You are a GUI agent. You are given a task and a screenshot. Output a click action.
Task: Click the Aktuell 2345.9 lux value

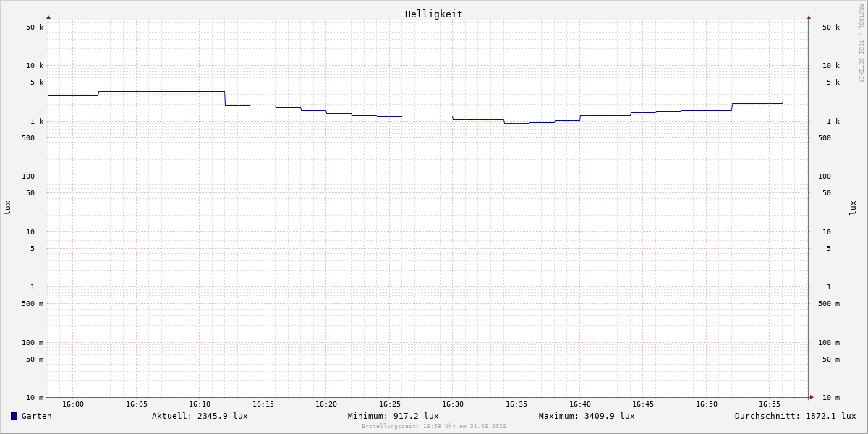(200, 416)
